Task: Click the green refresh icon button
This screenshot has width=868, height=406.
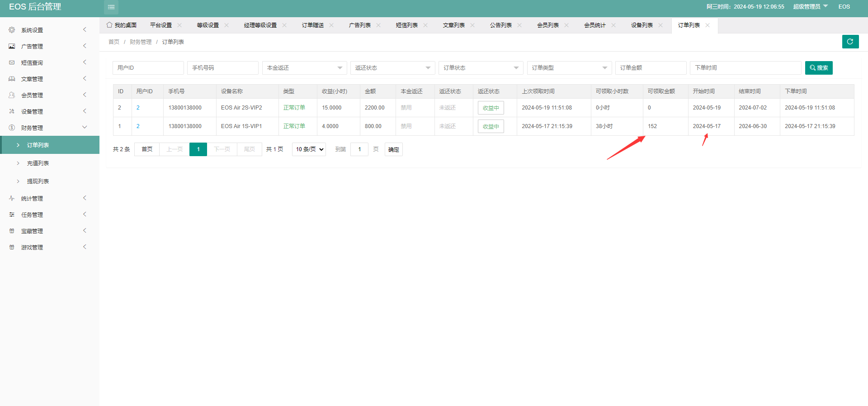Action: (850, 42)
